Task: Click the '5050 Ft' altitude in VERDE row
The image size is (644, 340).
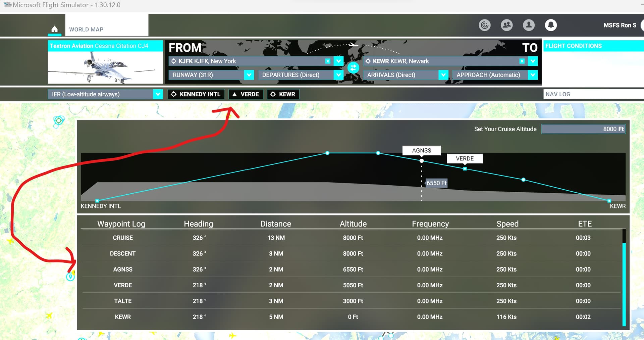Action: click(353, 285)
